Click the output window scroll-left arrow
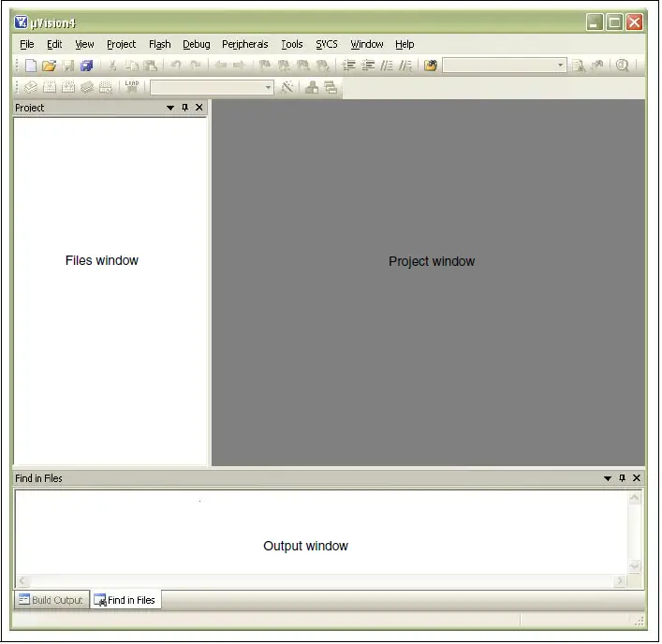662x644 pixels. 22,582
